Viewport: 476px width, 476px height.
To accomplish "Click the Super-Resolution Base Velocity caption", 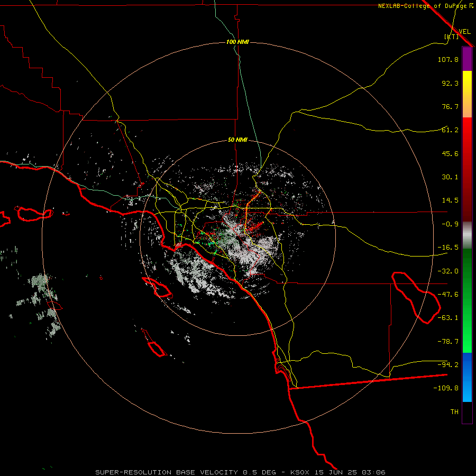I will point(241,472).
